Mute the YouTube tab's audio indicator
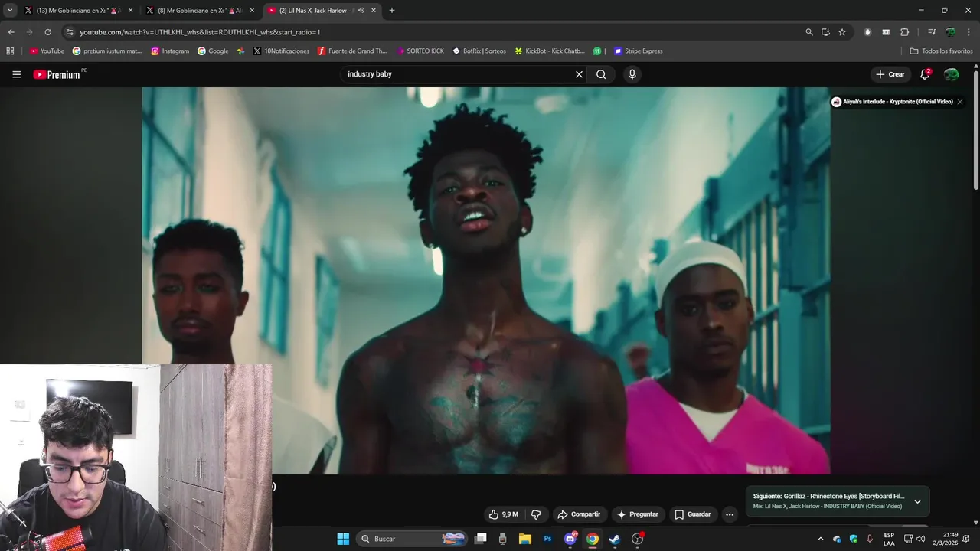Screen dimensions: 980x551 point(361,11)
